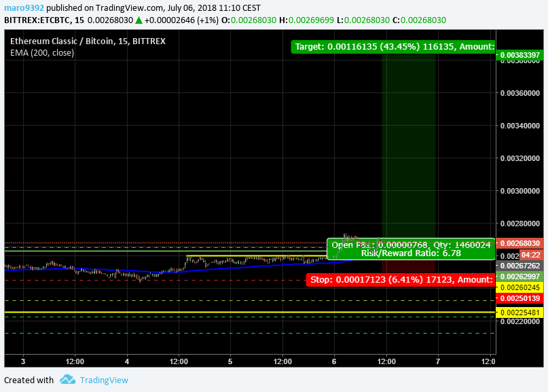
Task: Click the TradingView link at the bottom
Action: (104, 380)
